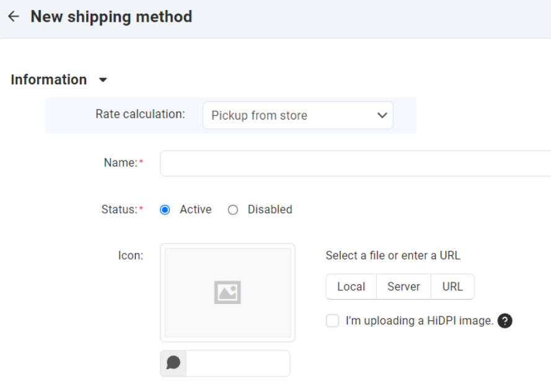The height and width of the screenshot is (392, 551).
Task: Choose the Local file upload button
Action: [351, 287]
